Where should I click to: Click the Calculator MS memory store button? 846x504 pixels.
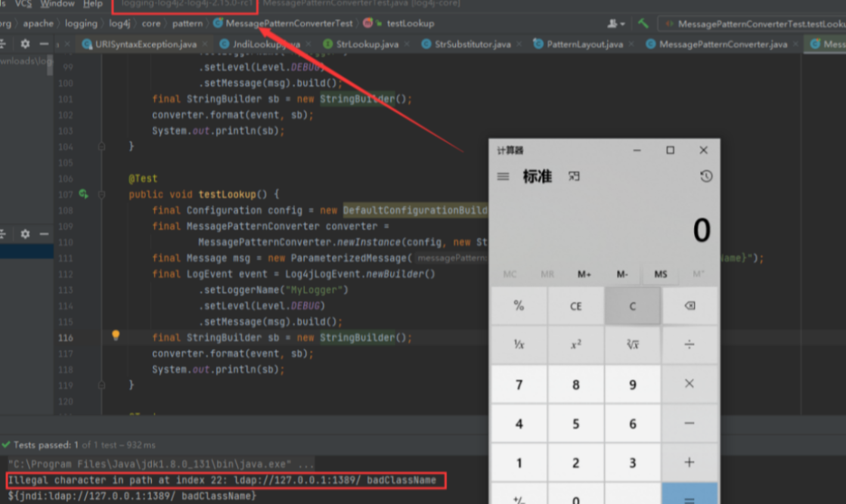661,274
